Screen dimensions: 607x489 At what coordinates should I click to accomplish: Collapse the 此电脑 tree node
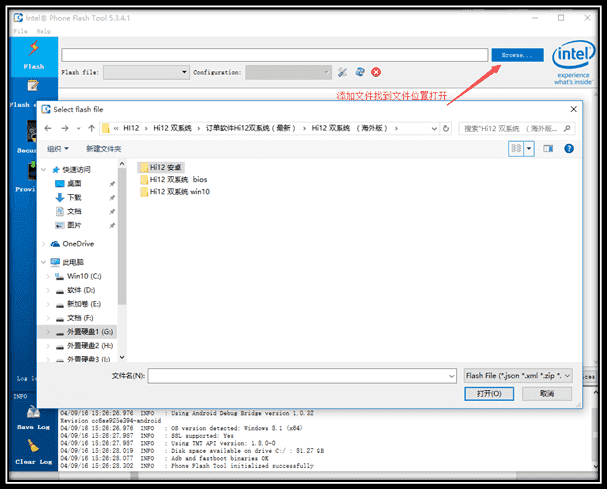[43, 262]
